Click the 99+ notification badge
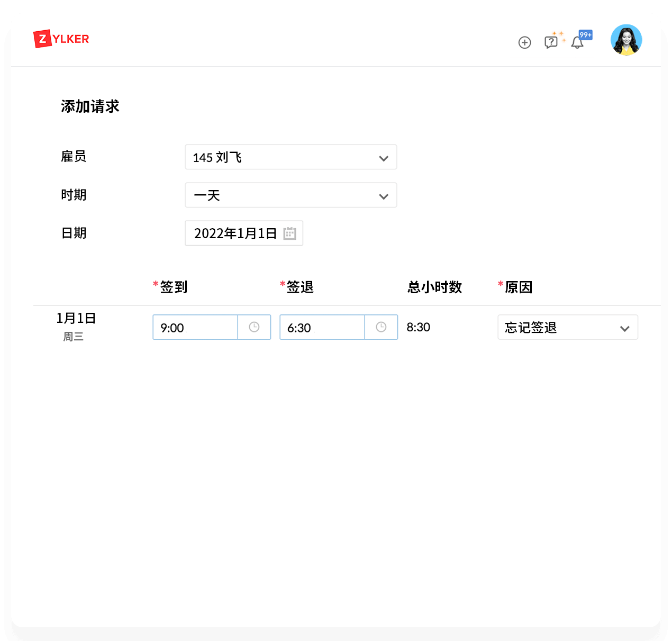This screenshot has height=641, width=672. pos(585,35)
